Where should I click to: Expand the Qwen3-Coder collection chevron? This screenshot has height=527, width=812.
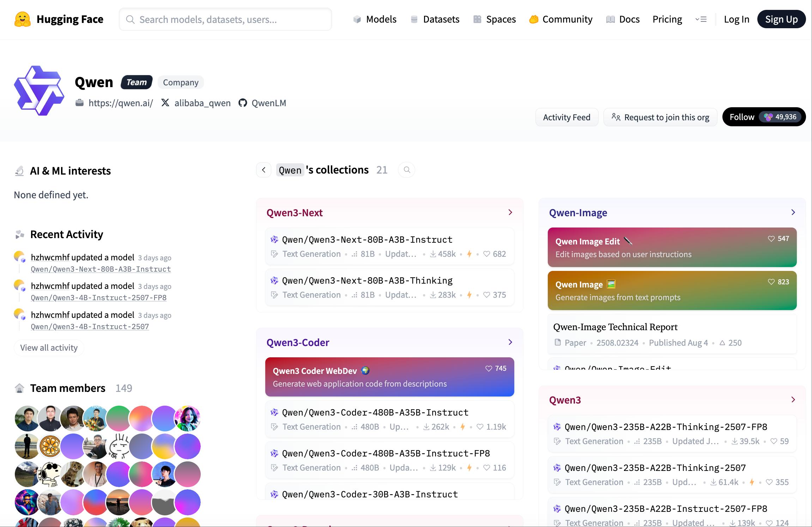coord(510,342)
